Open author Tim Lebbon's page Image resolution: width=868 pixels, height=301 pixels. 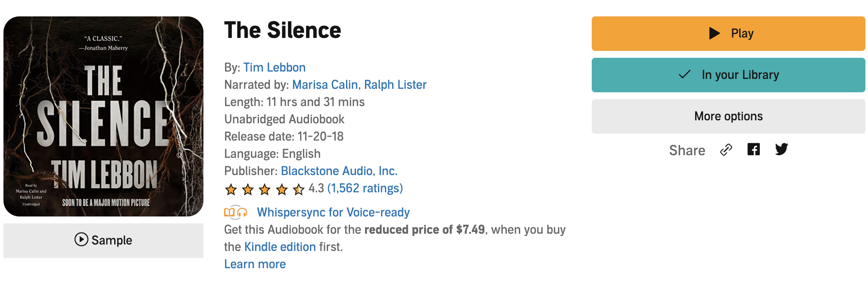click(274, 68)
